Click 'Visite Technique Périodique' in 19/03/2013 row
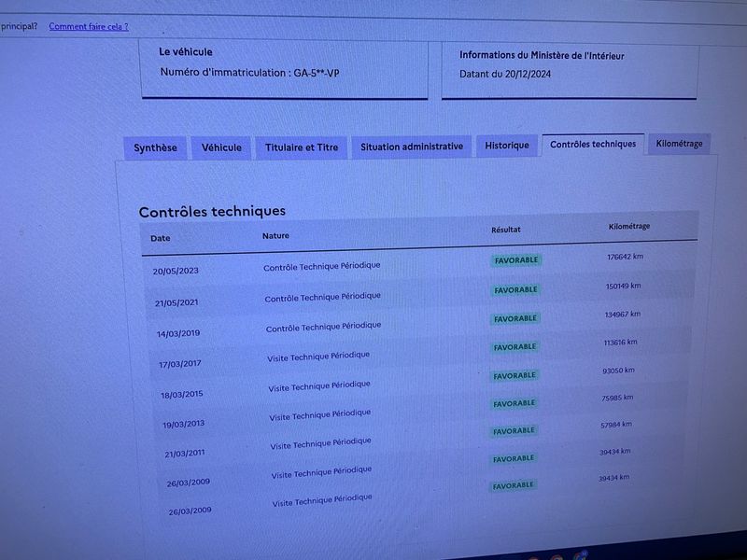 tap(319, 415)
